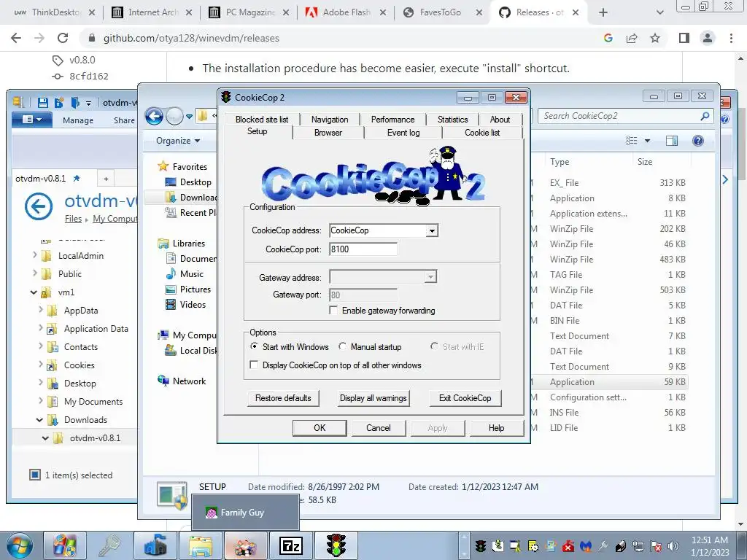The image size is (747, 560).
Task: Collapse the vm1 folder tree node
Action: (34, 292)
